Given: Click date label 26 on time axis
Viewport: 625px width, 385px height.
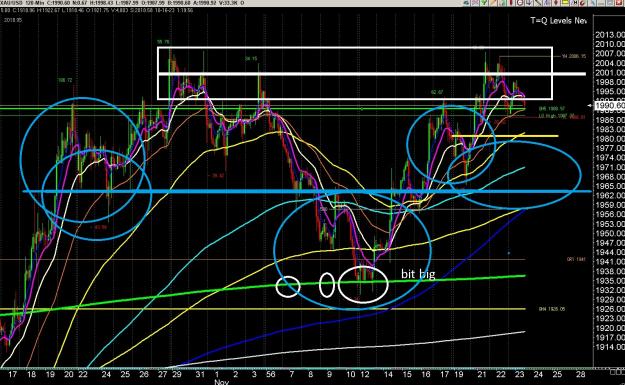Looking at the screenshot, I should 144,374.
